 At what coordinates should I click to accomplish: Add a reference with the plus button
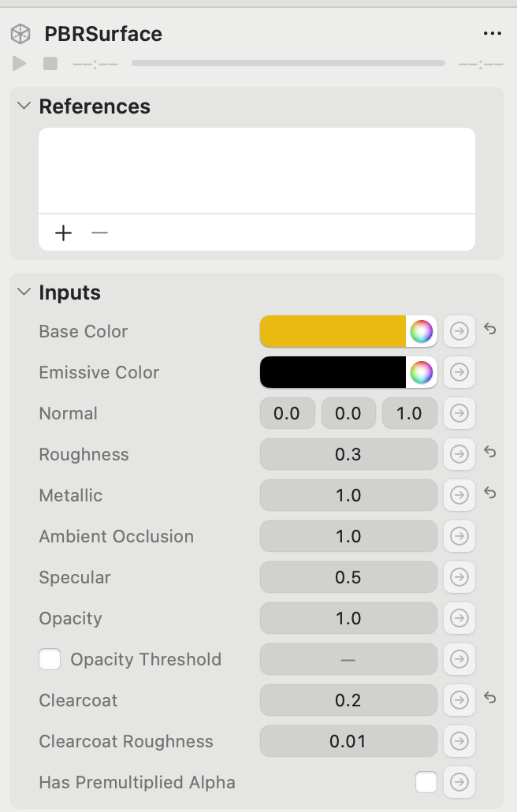[63, 233]
